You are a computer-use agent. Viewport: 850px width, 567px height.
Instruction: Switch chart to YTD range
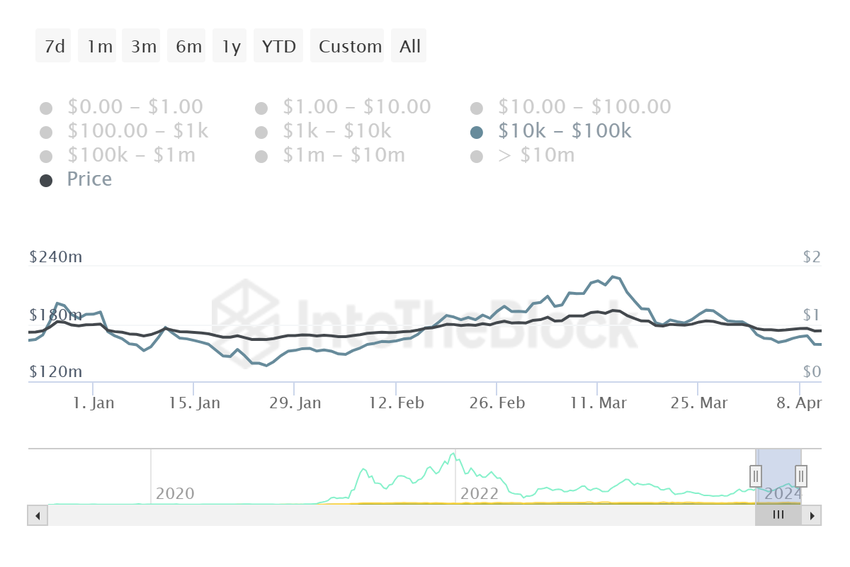279,46
